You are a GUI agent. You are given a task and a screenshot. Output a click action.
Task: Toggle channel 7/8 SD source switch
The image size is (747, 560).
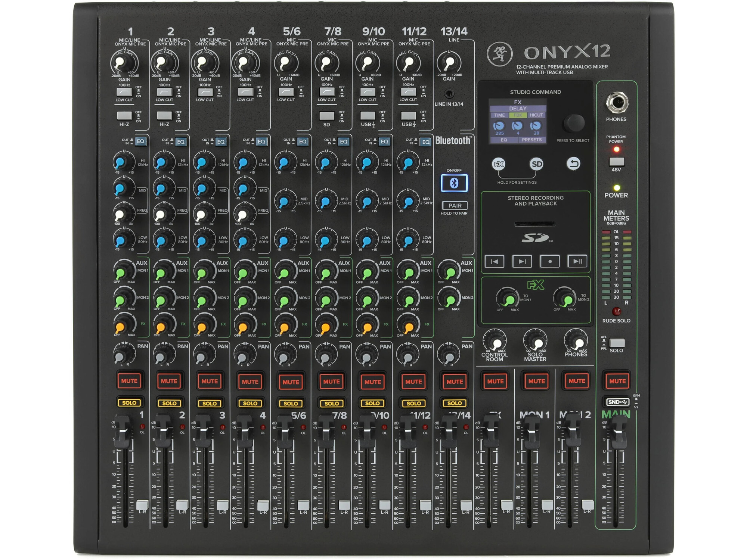tap(327, 116)
